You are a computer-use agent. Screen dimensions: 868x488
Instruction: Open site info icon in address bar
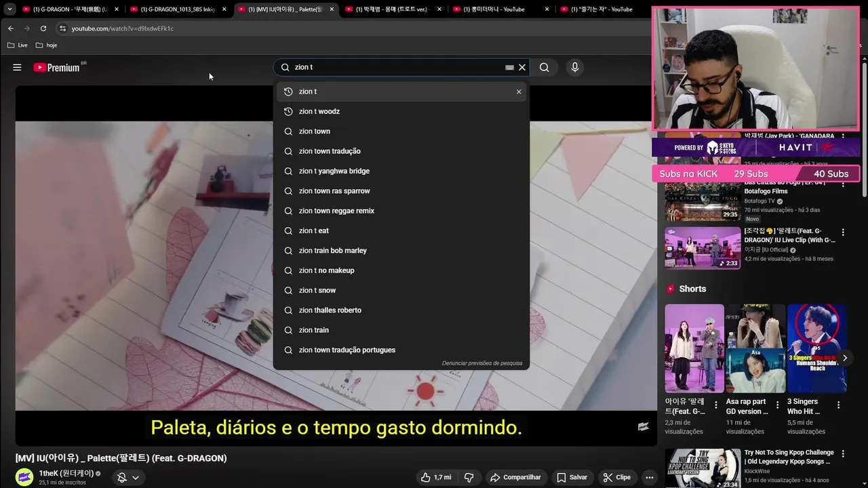pyautogui.click(x=62, y=28)
